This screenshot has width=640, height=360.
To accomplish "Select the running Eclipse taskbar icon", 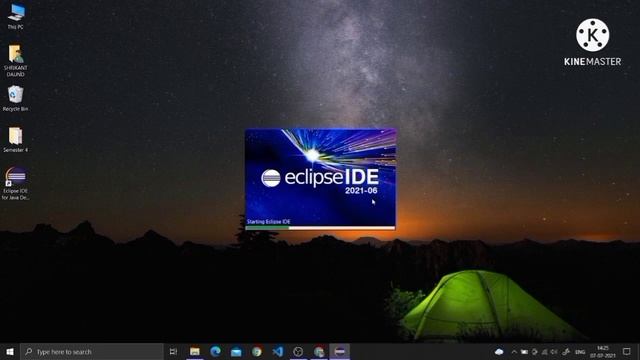I will 340,351.
